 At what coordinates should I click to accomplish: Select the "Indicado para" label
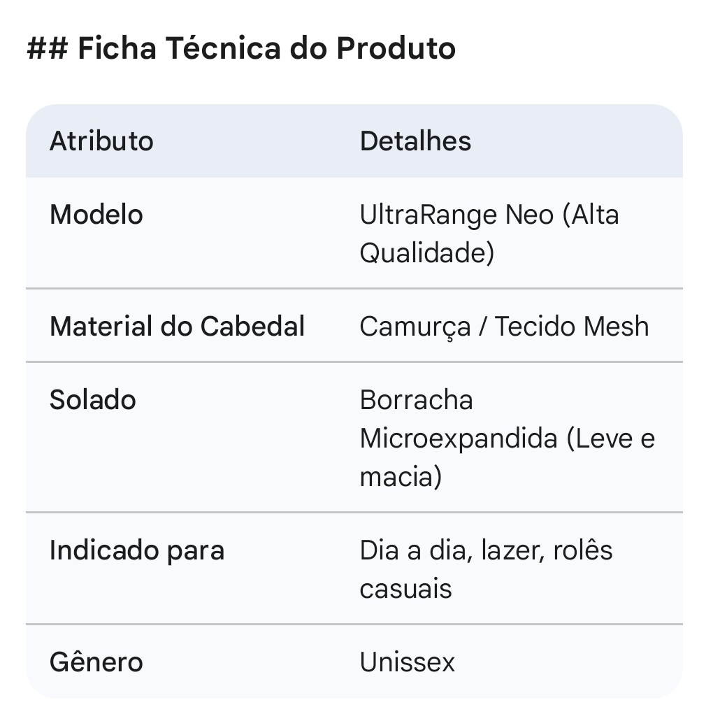[x=137, y=550]
